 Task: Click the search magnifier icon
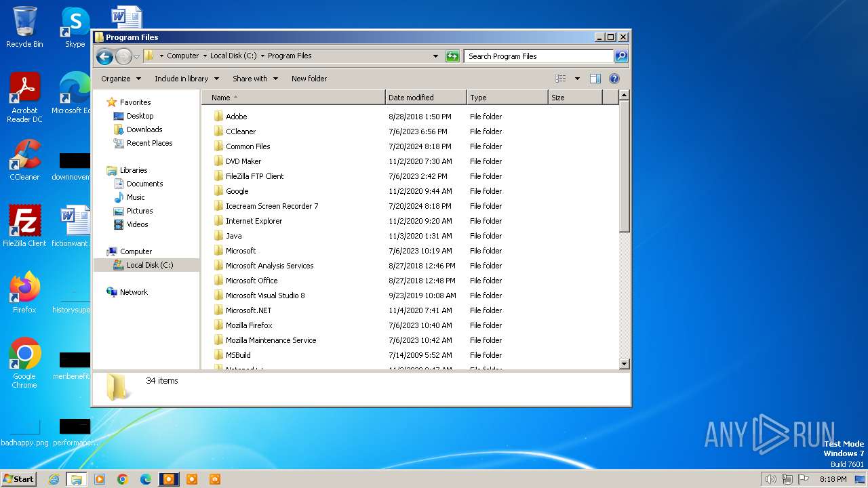click(x=620, y=56)
